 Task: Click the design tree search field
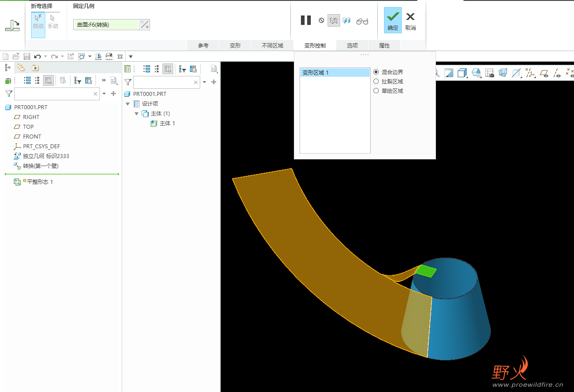point(167,82)
